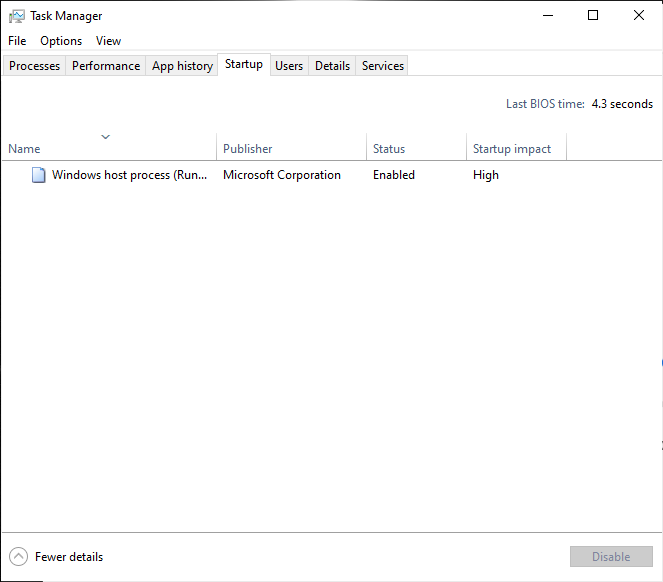Image resolution: width=663 pixels, height=582 pixels.
Task: Open the Options menu
Action: pos(61,41)
